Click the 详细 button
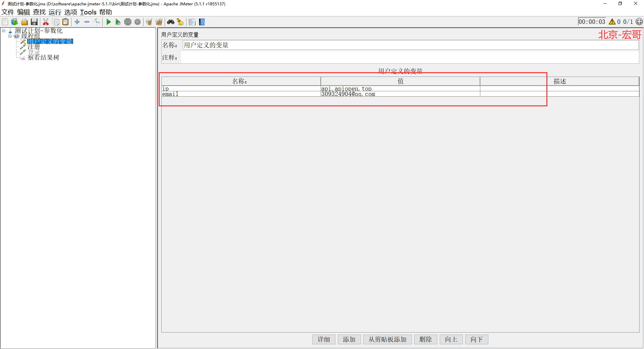Viewport: 644px width, 349px height. [324, 340]
